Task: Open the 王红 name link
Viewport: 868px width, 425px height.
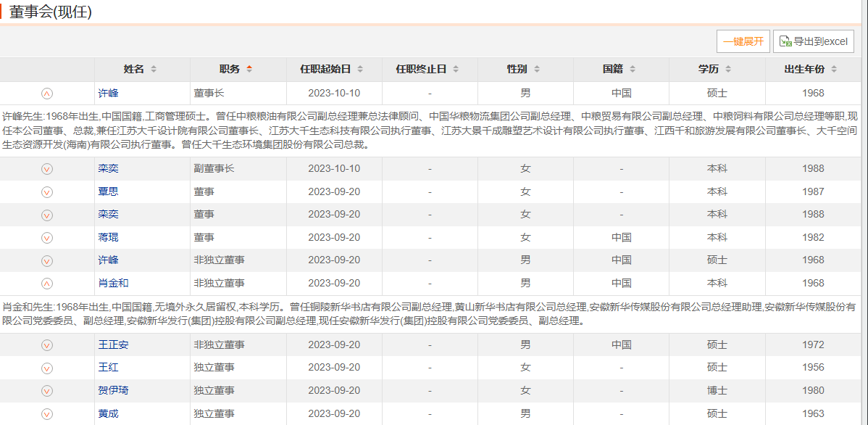Action: coord(108,368)
